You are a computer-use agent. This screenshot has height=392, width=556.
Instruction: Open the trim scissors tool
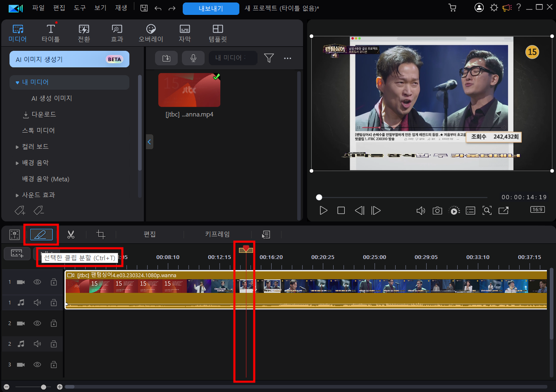click(71, 235)
